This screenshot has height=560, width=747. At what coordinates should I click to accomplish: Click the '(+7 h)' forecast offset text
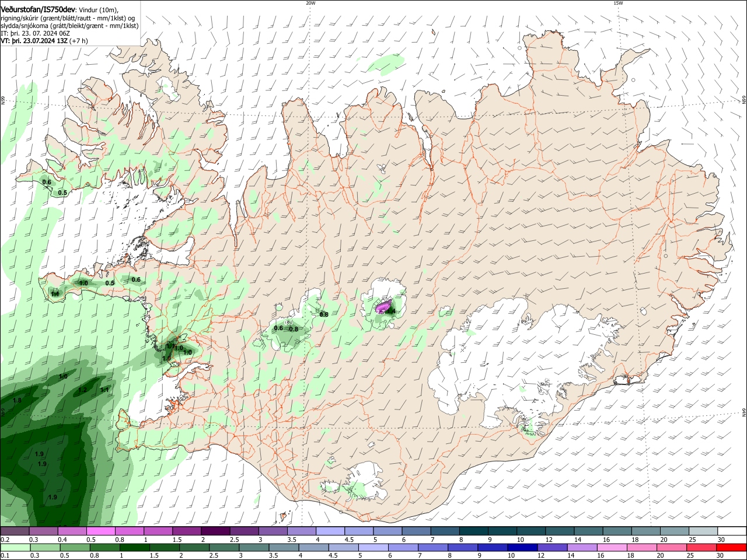coord(79,41)
